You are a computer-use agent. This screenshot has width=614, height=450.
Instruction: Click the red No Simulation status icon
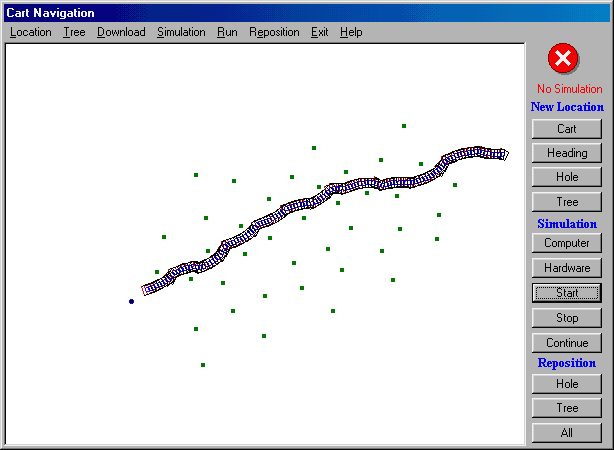point(563,58)
